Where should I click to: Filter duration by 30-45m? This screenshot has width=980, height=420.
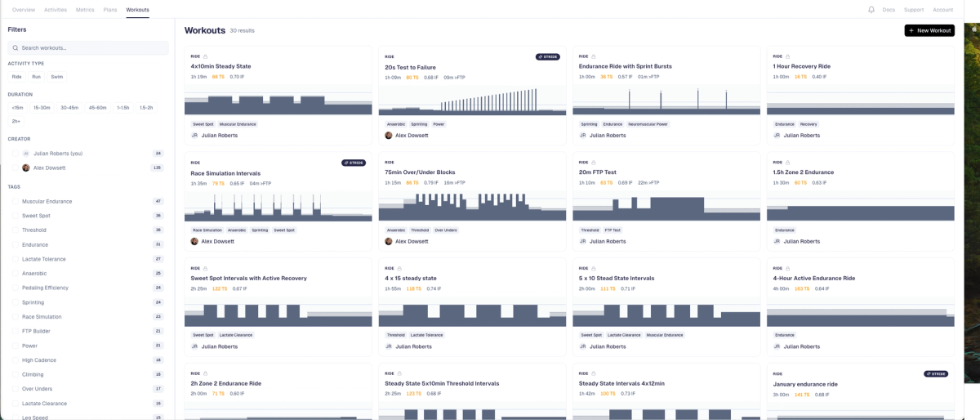[69, 108]
